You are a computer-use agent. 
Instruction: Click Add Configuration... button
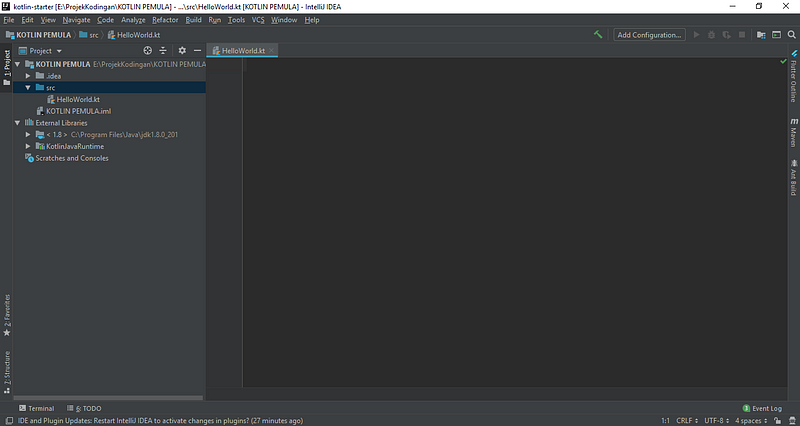coord(649,35)
